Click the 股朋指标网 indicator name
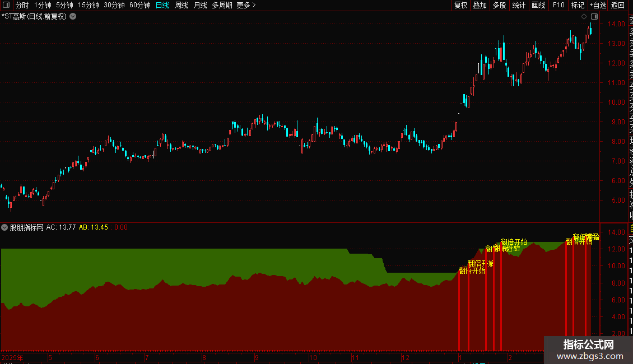Screen dimensions: 633x364 tap(27, 227)
